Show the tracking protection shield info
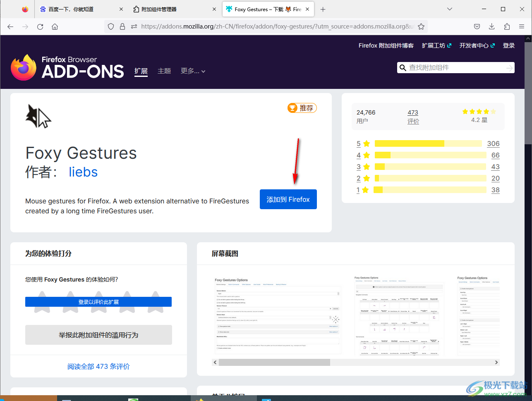The image size is (532, 401). click(111, 26)
